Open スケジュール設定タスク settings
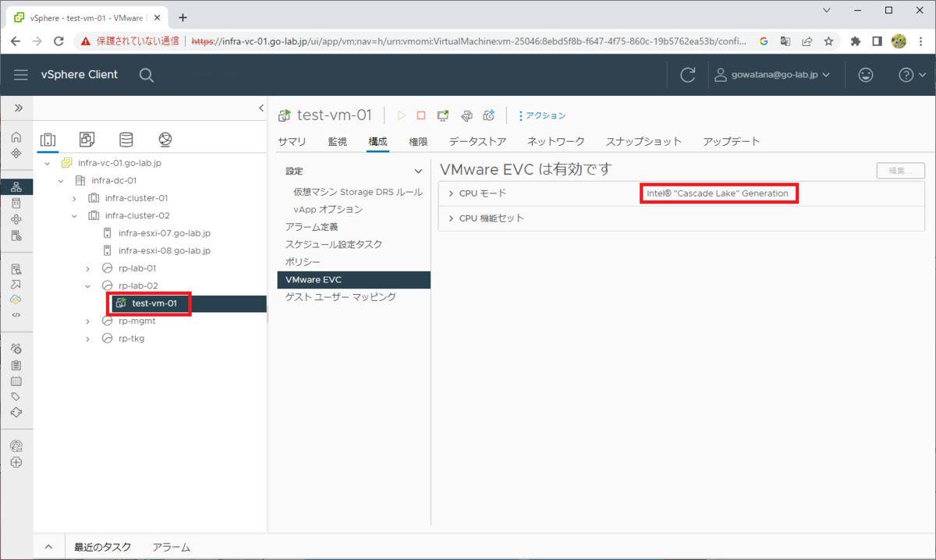 pos(334,244)
